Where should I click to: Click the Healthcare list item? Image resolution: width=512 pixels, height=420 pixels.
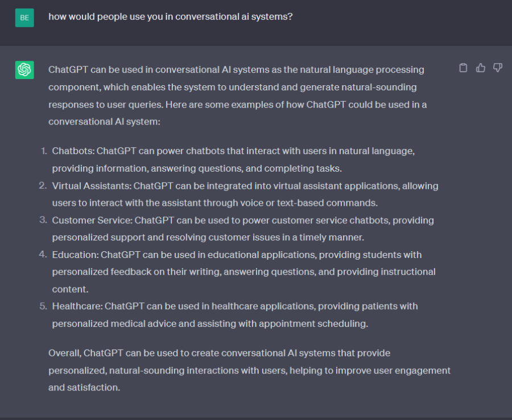click(233, 314)
